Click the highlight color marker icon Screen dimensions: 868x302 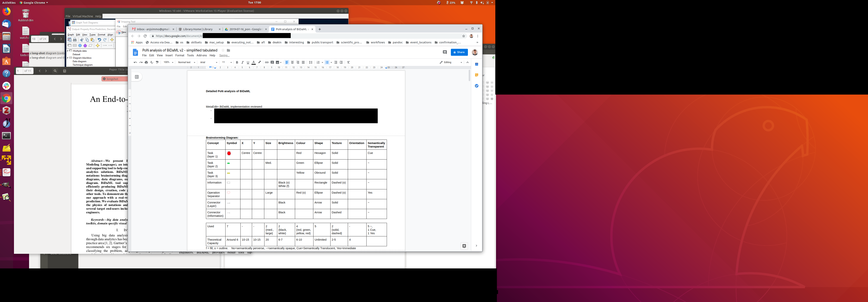(x=259, y=62)
